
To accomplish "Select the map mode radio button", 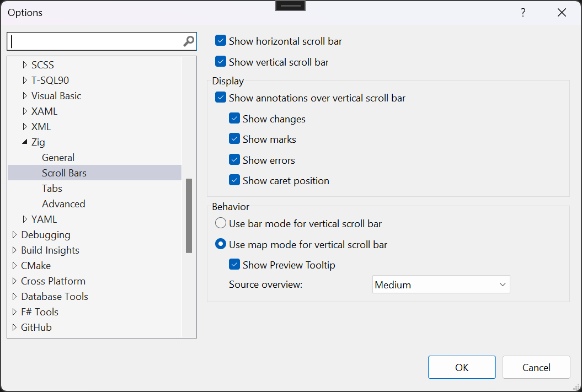I will (221, 244).
